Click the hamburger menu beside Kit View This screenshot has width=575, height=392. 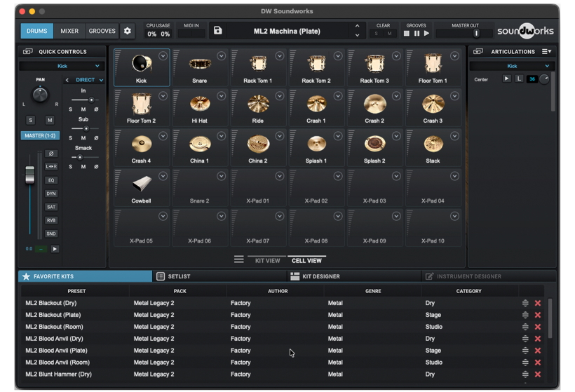[x=238, y=259]
